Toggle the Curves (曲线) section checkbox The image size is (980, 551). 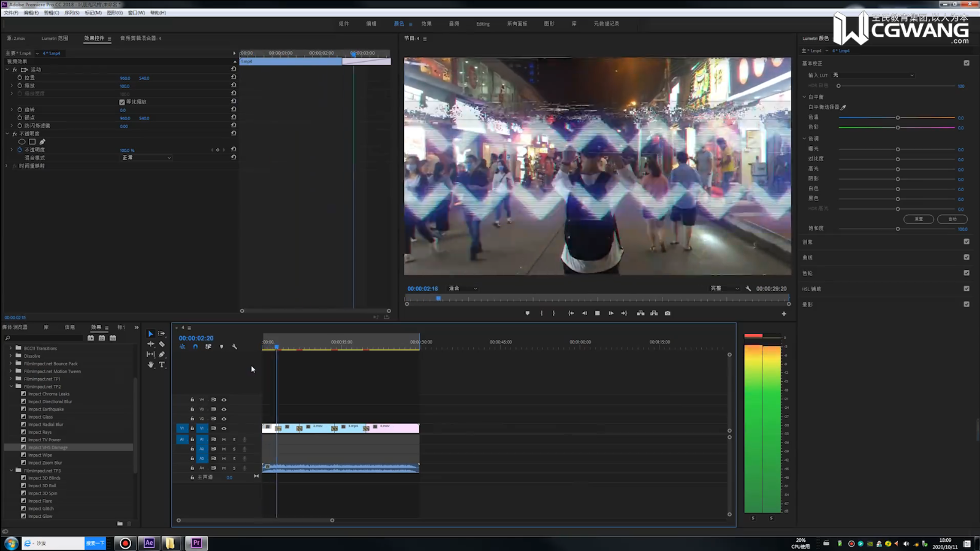967,257
